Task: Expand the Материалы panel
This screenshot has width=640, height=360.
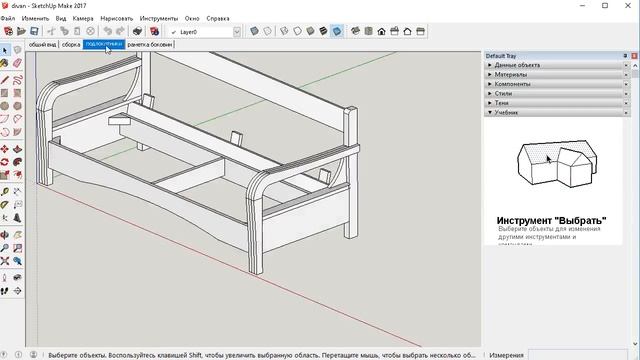Action: [x=557, y=74]
